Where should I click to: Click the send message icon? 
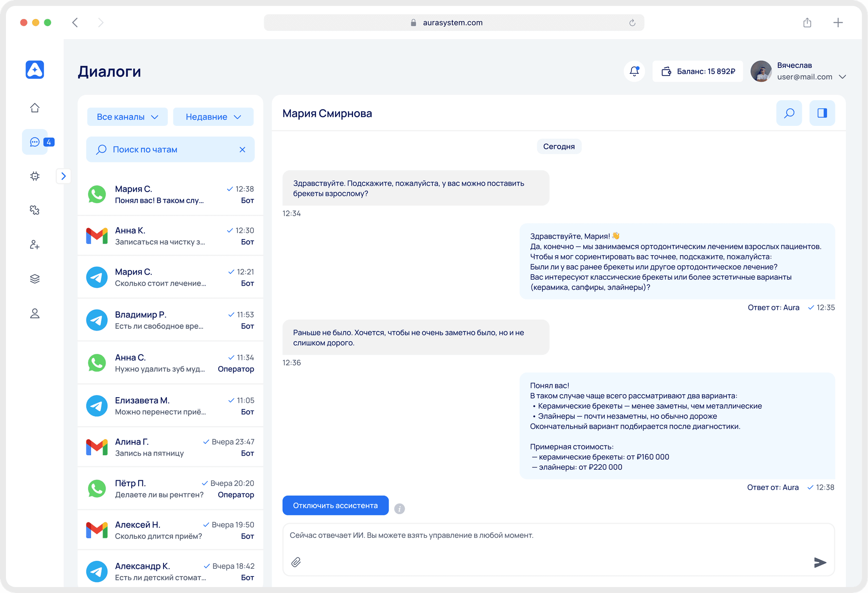click(820, 562)
